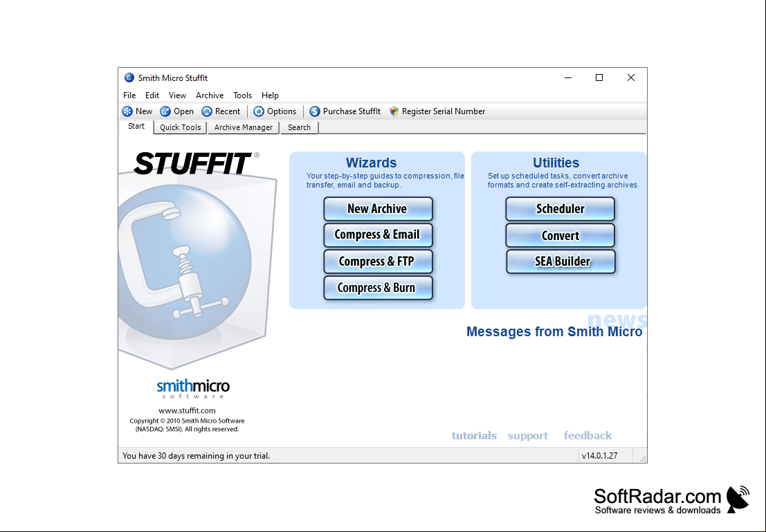Screen dimensions: 766x532
Task: Click the Wizards heading
Action: (372, 163)
